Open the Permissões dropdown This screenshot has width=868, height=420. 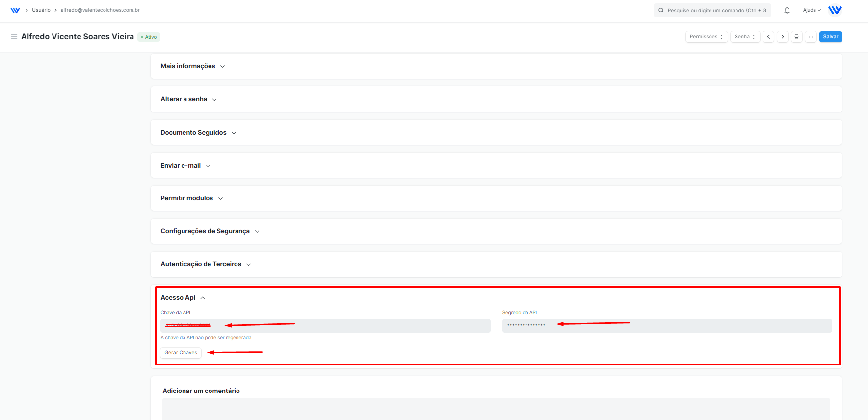pyautogui.click(x=706, y=37)
